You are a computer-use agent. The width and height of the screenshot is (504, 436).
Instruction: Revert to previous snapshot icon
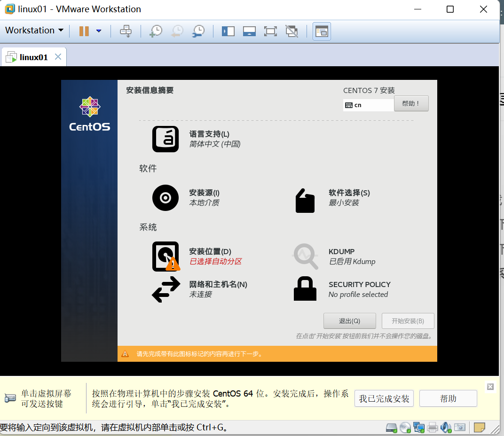pyautogui.click(x=177, y=31)
